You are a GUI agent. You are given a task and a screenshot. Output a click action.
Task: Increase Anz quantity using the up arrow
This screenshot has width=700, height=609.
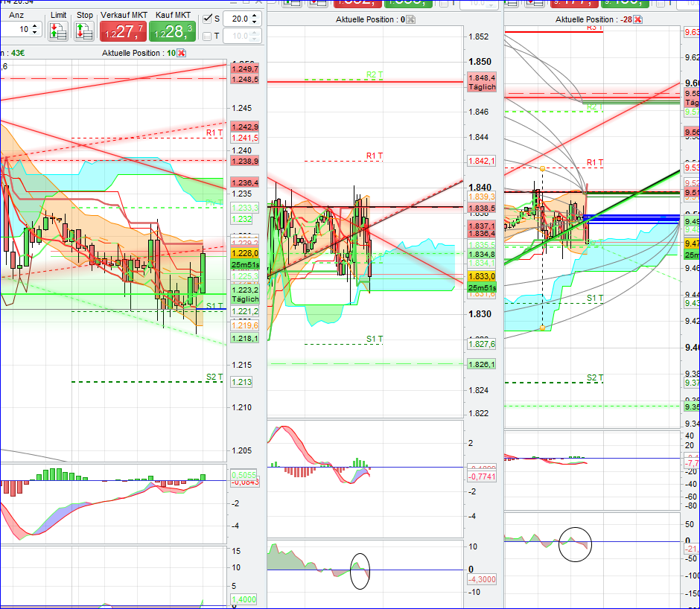pyautogui.click(x=34, y=25)
